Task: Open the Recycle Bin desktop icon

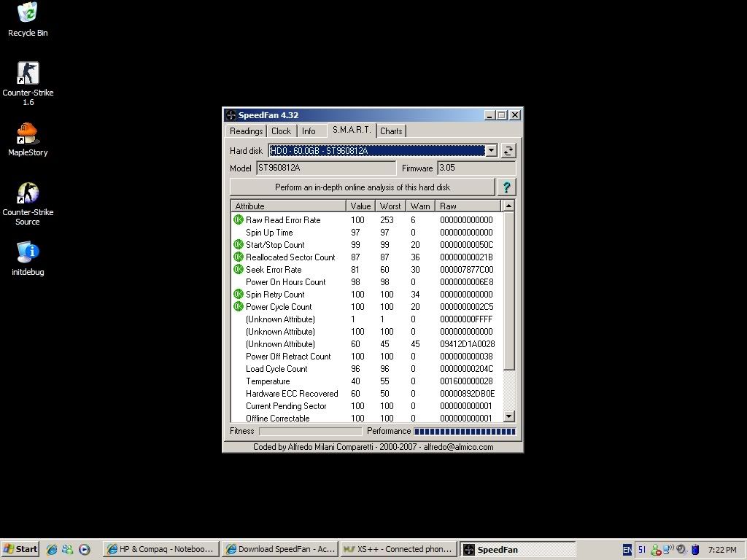Action: [x=28, y=20]
